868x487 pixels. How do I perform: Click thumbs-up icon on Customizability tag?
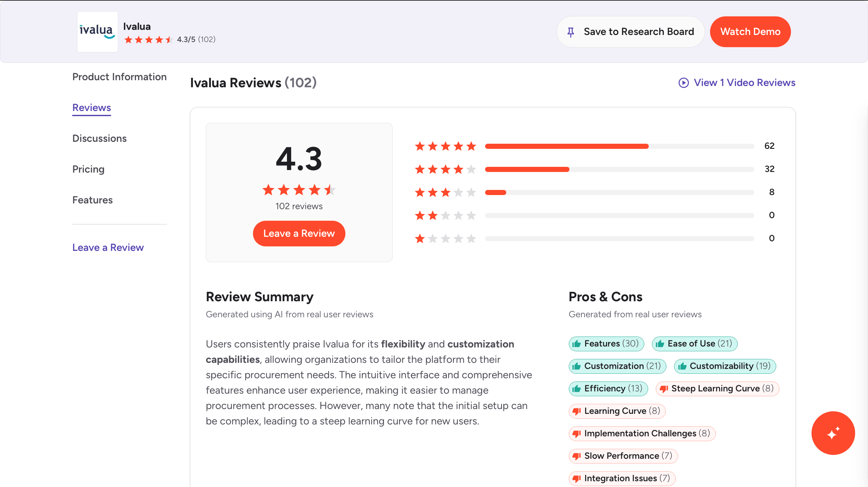(682, 366)
